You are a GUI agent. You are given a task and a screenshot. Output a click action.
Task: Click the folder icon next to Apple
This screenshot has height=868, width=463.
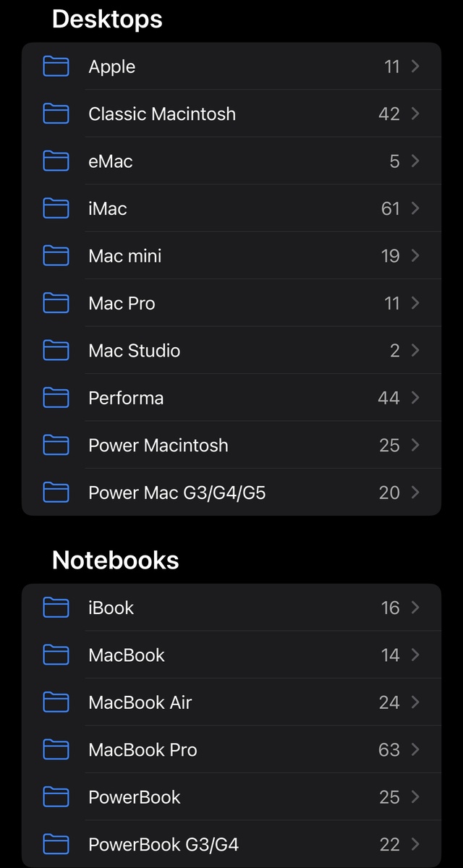click(x=56, y=66)
